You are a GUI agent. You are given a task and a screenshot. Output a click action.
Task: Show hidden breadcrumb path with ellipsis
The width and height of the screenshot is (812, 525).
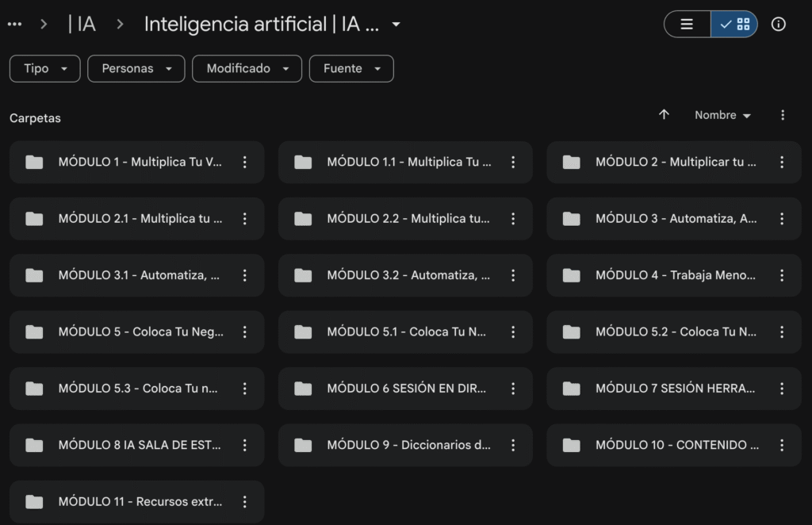click(x=15, y=25)
